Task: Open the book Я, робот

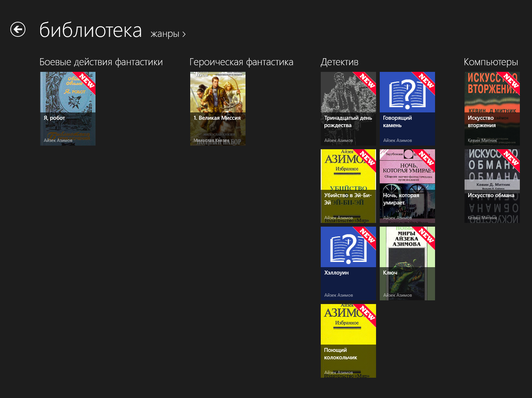Action: pos(68,109)
